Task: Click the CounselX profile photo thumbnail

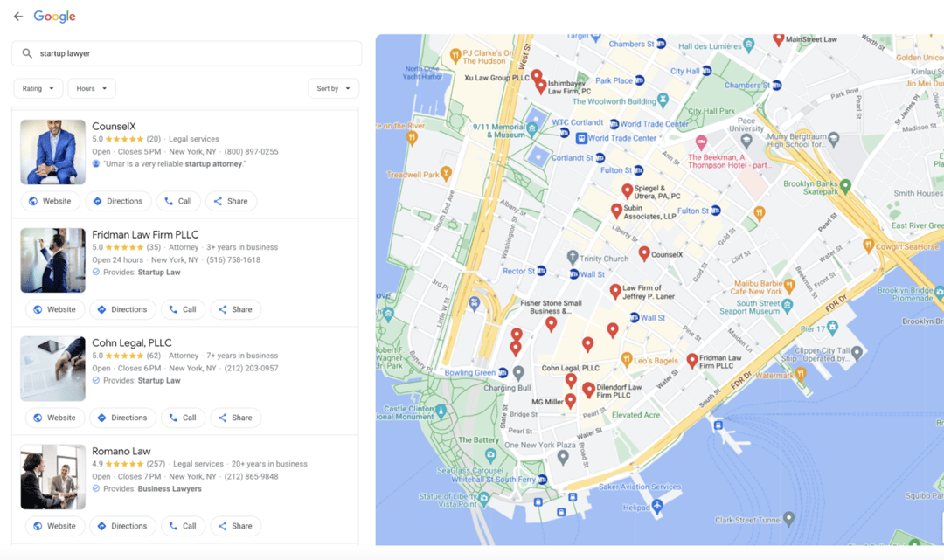Action: click(x=53, y=152)
